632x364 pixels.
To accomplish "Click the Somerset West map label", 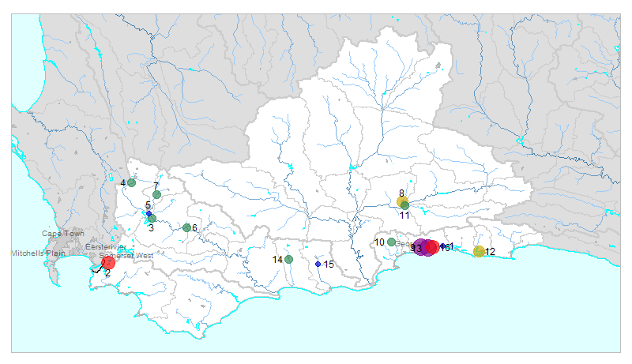I will (126, 256).
